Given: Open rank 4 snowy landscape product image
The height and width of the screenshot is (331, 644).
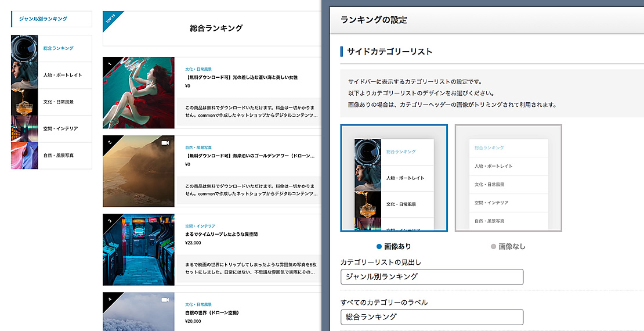Looking at the screenshot, I should pyautogui.click(x=139, y=312).
